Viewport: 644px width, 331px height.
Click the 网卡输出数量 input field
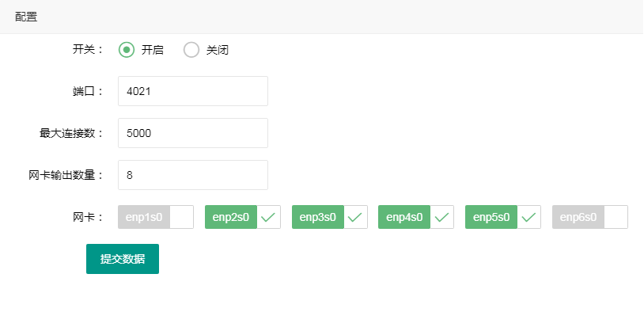pos(192,175)
